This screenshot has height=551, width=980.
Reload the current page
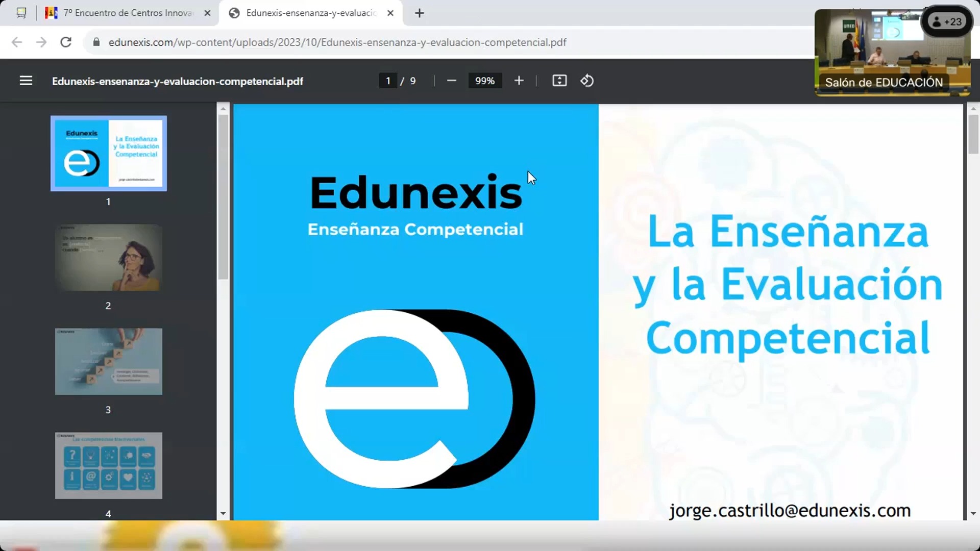(x=66, y=42)
